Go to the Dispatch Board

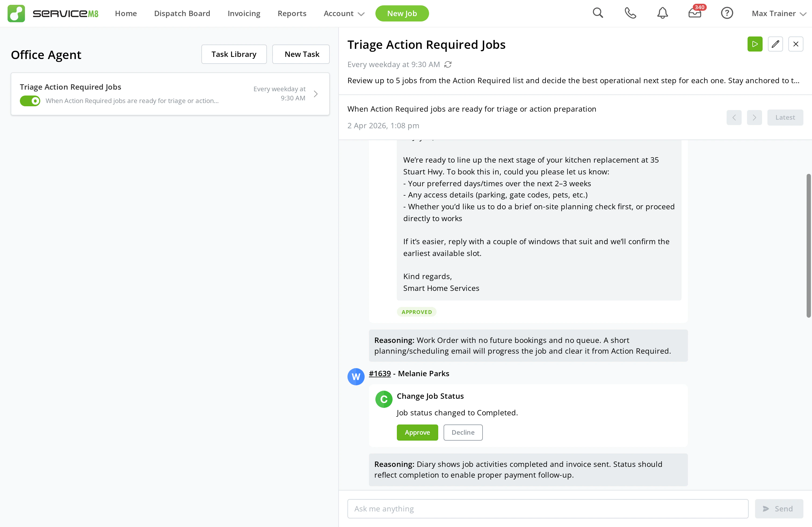click(x=182, y=14)
